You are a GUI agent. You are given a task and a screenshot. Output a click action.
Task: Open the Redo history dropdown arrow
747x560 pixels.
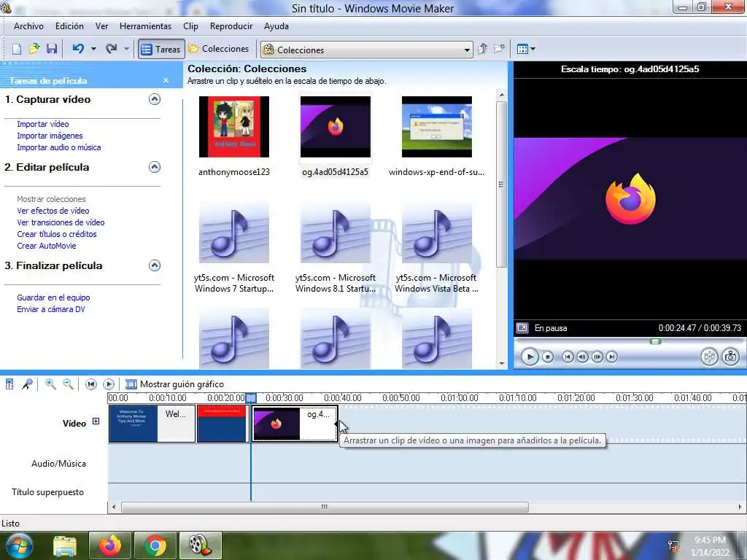(126, 49)
